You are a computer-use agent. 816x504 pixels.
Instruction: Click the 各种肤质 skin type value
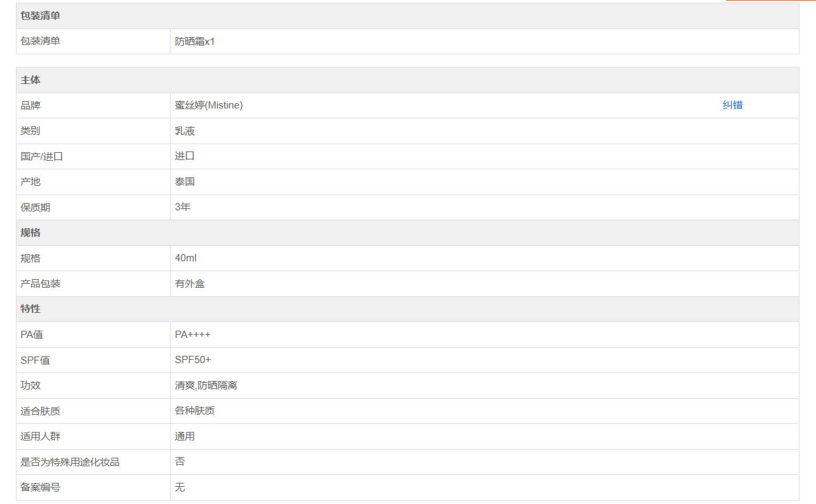point(194,411)
